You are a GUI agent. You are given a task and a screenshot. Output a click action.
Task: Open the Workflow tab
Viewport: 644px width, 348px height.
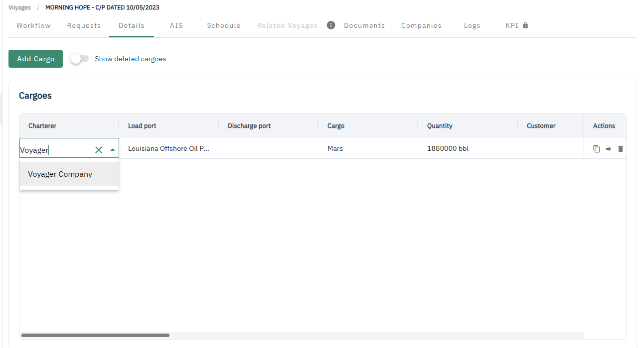tap(33, 25)
